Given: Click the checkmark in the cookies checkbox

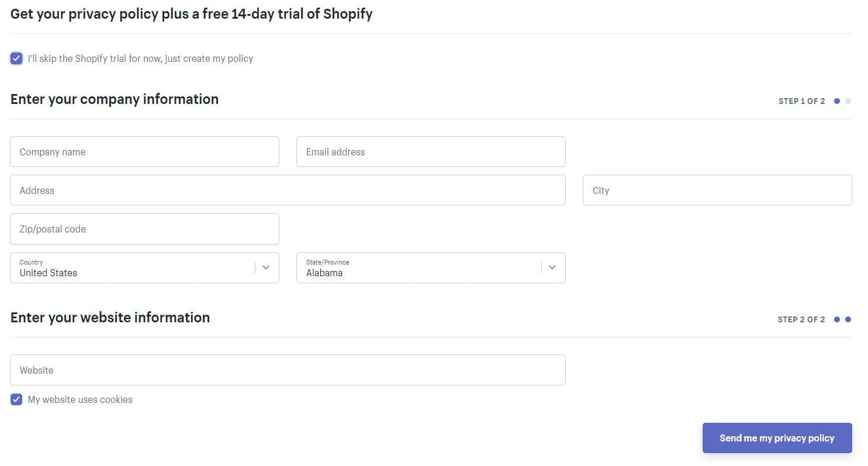Looking at the screenshot, I should [x=16, y=399].
